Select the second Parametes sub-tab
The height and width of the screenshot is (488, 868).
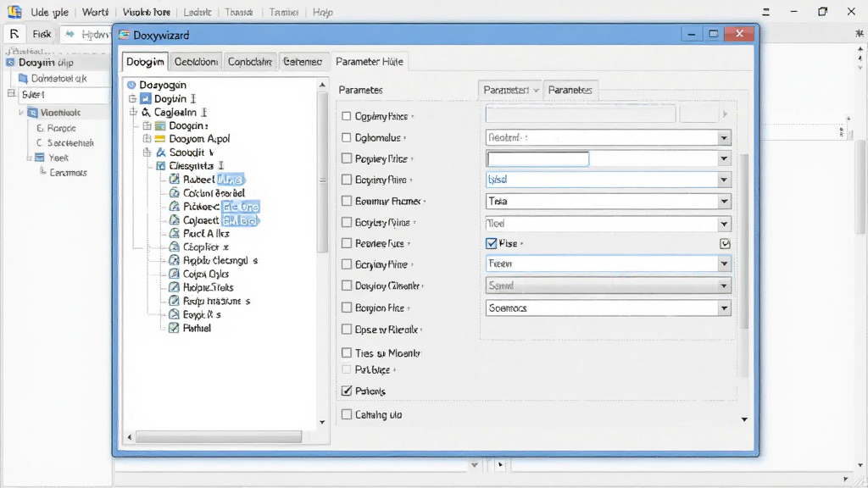point(570,90)
